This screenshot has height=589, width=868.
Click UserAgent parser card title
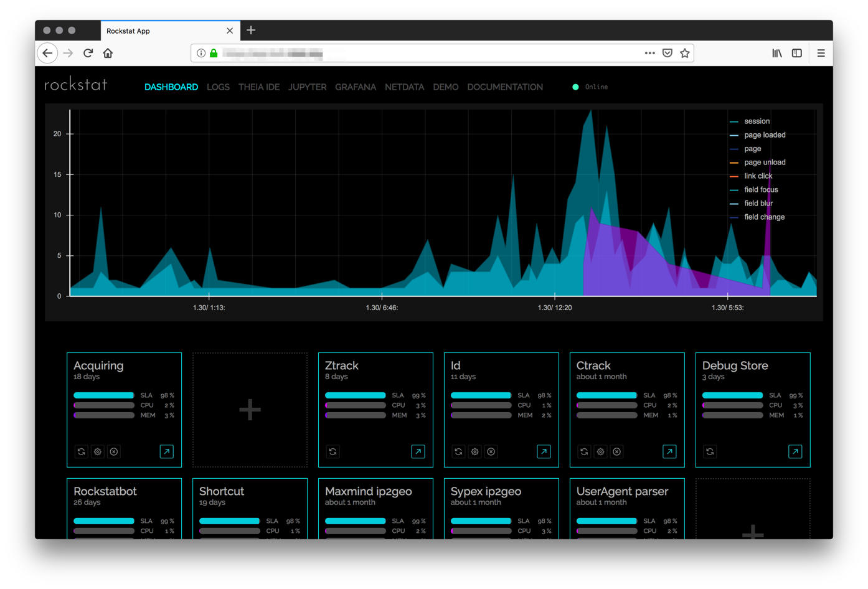[623, 491]
